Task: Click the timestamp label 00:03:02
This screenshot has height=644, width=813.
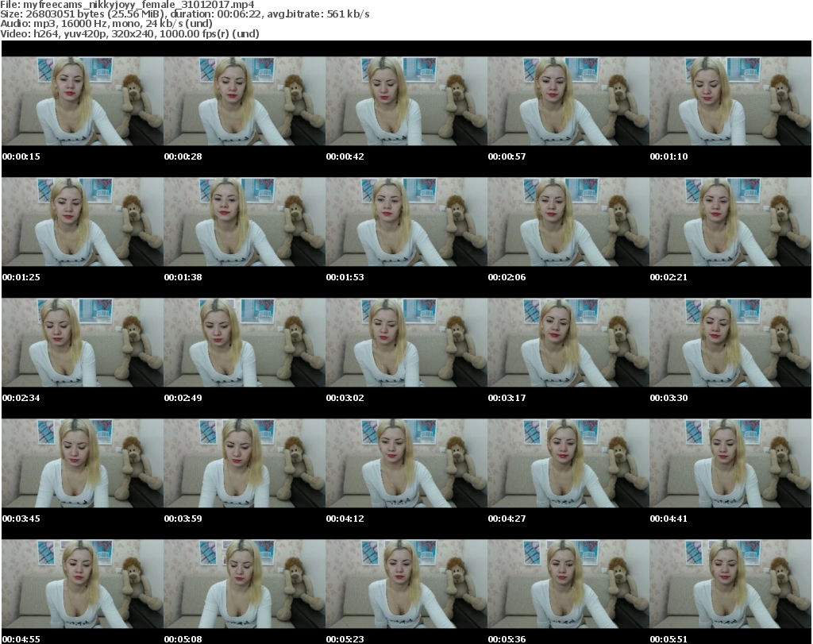Action: click(345, 398)
